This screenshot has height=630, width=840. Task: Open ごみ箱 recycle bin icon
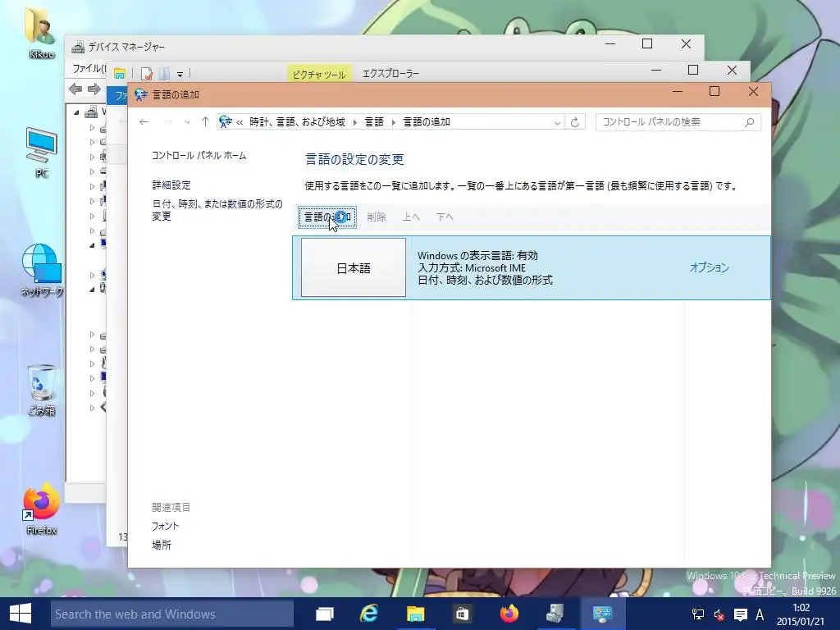(x=42, y=390)
